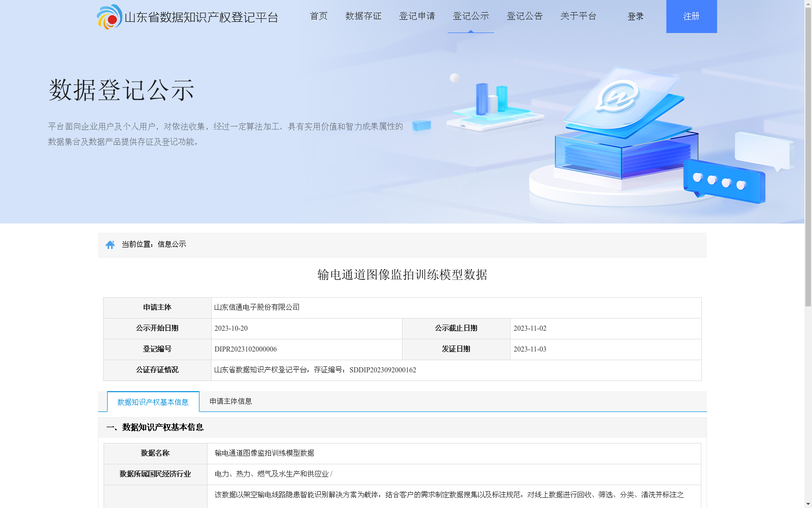The image size is (812, 508).
Task: Open the 数据存证 menu item
Action: 363,16
